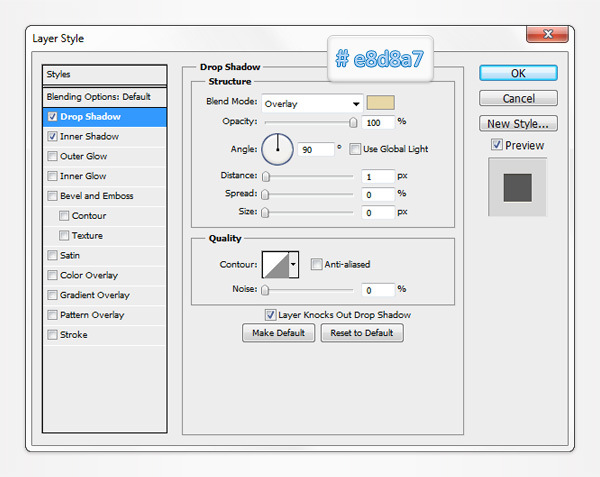This screenshot has height=477, width=600.
Task: Open the Blend Mode Overlay dropdown
Action: [312, 103]
